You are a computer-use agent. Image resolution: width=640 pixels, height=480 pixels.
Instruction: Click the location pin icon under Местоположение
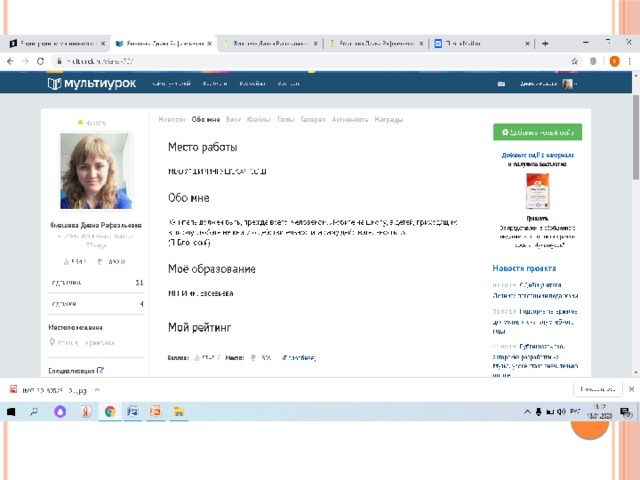(52, 342)
